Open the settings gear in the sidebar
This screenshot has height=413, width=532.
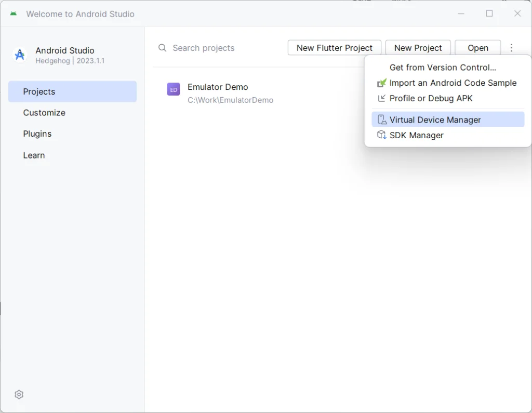pyautogui.click(x=19, y=394)
